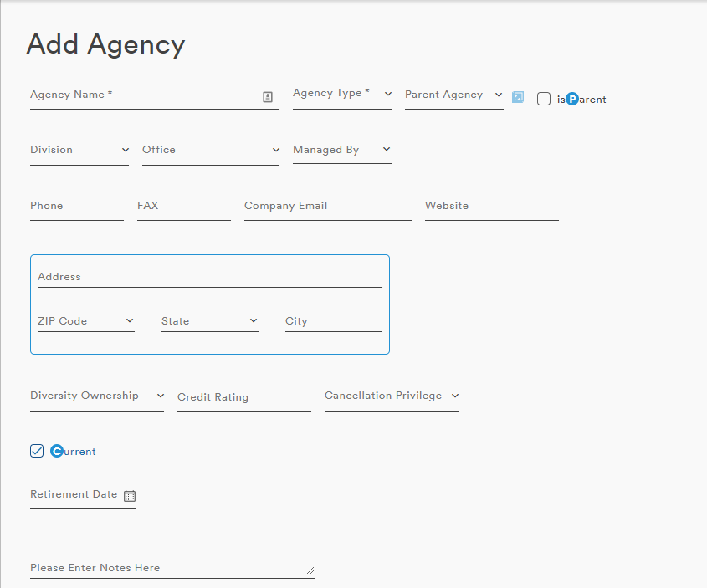
Task: Open the State dropdown
Action: click(210, 321)
